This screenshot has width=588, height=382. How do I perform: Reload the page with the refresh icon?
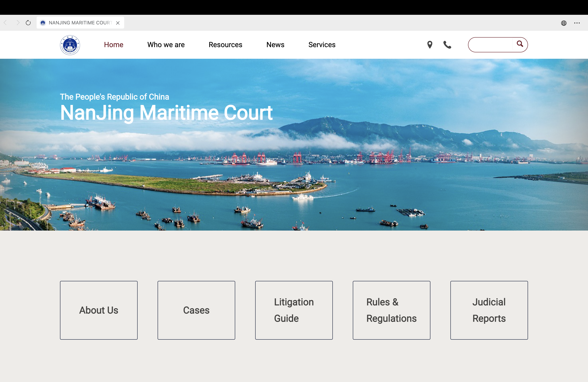point(28,23)
